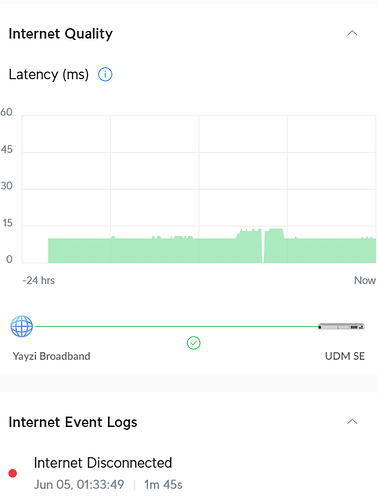Click the UDM SE device icon

tap(341, 326)
